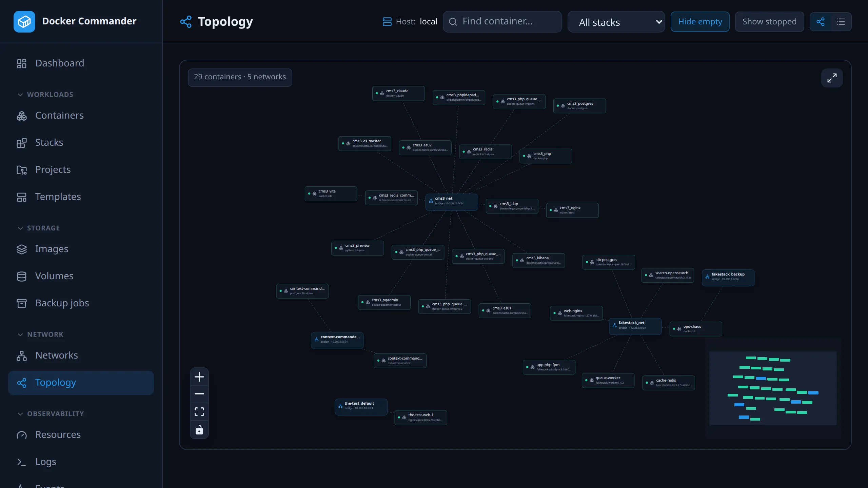
Task: Click the Docker Commander logo icon
Action: [x=24, y=22]
